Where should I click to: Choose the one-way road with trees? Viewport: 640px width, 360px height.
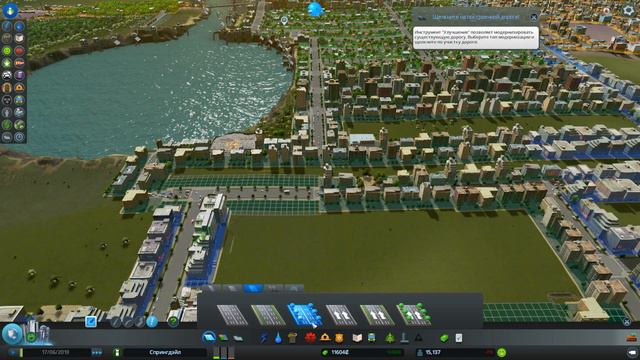(413, 315)
